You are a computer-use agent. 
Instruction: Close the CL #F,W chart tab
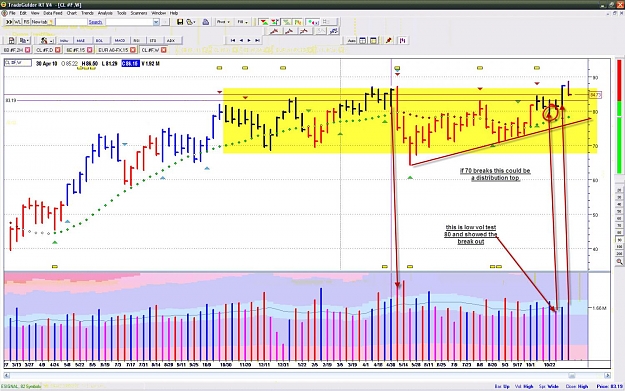tap(164, 50)
